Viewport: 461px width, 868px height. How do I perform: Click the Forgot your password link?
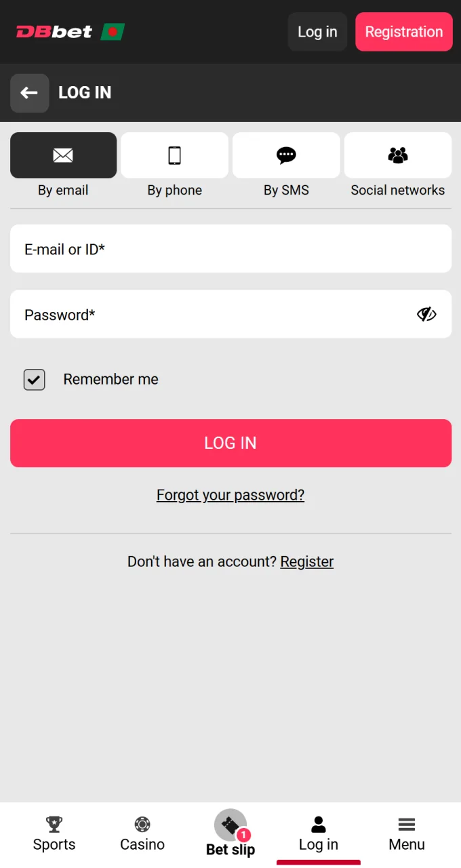point(230,495)
